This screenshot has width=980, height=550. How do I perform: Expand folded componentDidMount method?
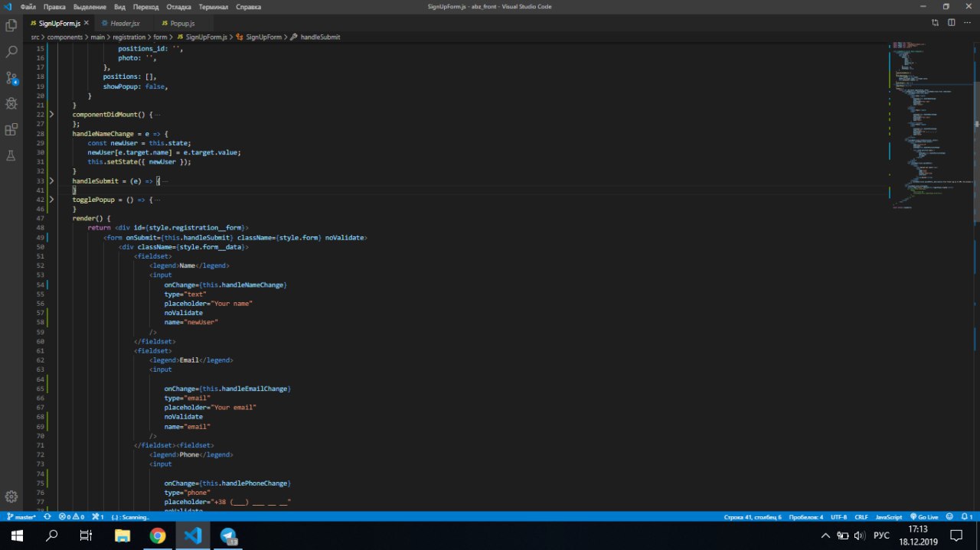pos(52,114)
